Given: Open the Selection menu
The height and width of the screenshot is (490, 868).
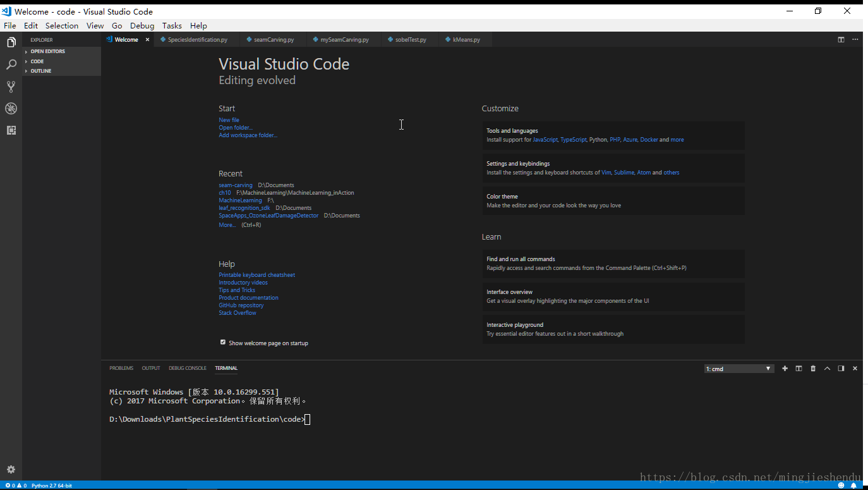Looking at the screenshot, I should pos(62,25).
